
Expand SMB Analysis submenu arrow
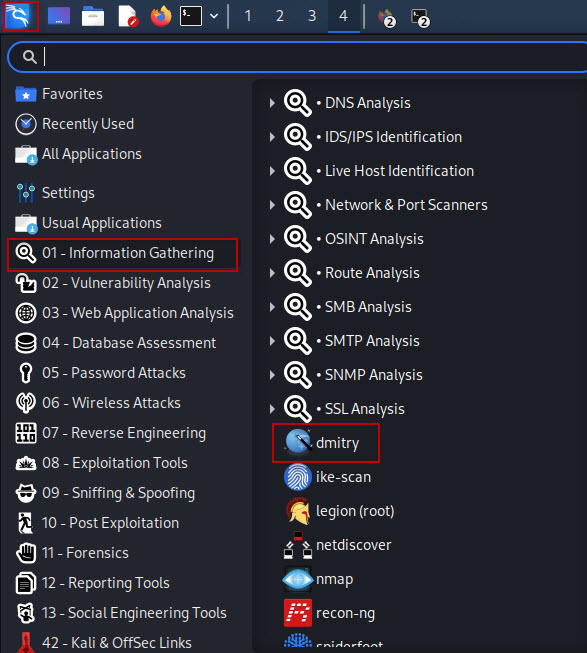tap(272, 307)
